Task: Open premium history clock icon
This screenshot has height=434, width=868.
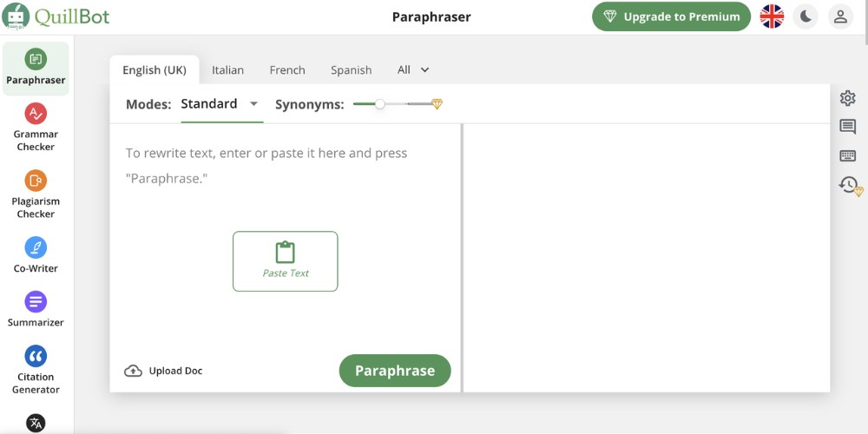Action: [x=851, y=186]
